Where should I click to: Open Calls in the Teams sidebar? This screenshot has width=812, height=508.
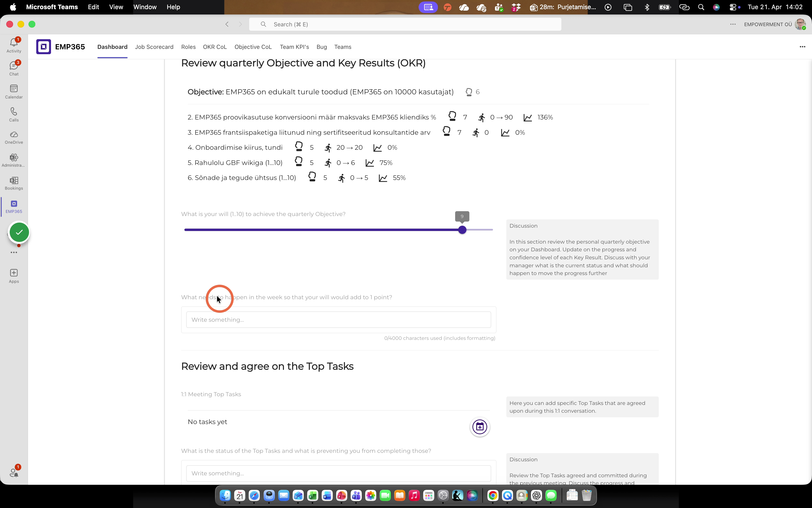point(14,114)
